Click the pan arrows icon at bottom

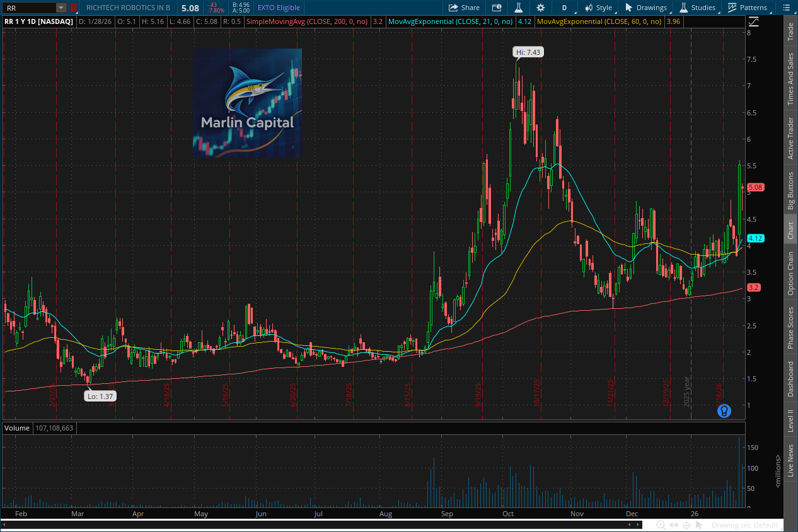click(x=674, y=525)
